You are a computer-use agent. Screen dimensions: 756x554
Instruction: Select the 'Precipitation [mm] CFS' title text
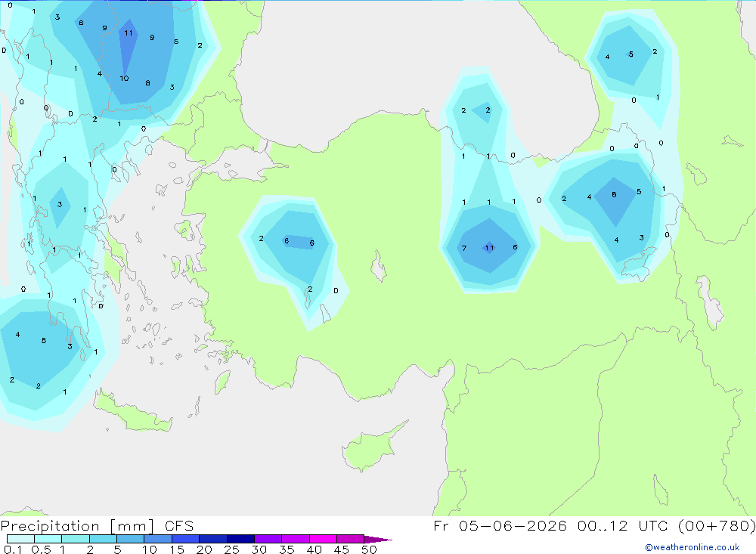point(97,526)
